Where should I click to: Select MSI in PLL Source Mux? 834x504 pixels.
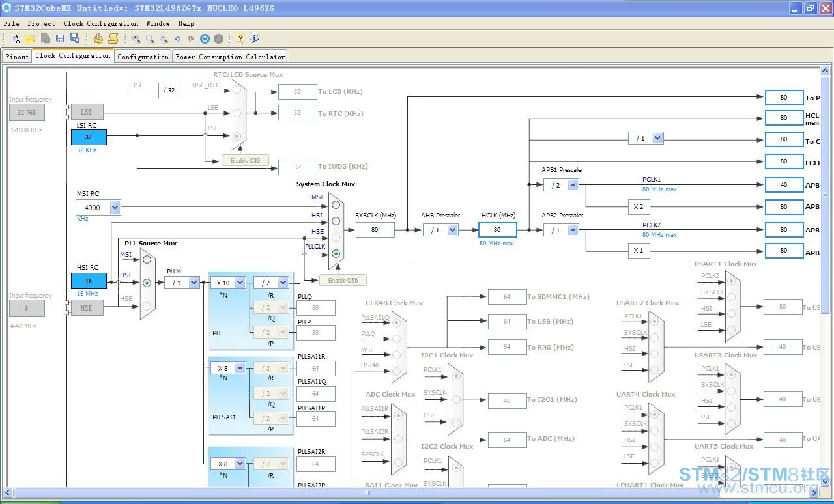point(147,259)
